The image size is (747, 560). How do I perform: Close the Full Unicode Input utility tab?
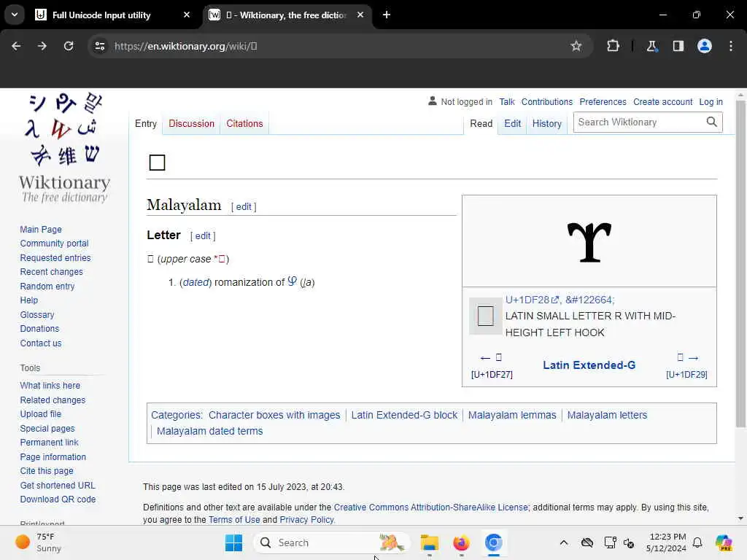pyautogui.click(x=187, y=15)
